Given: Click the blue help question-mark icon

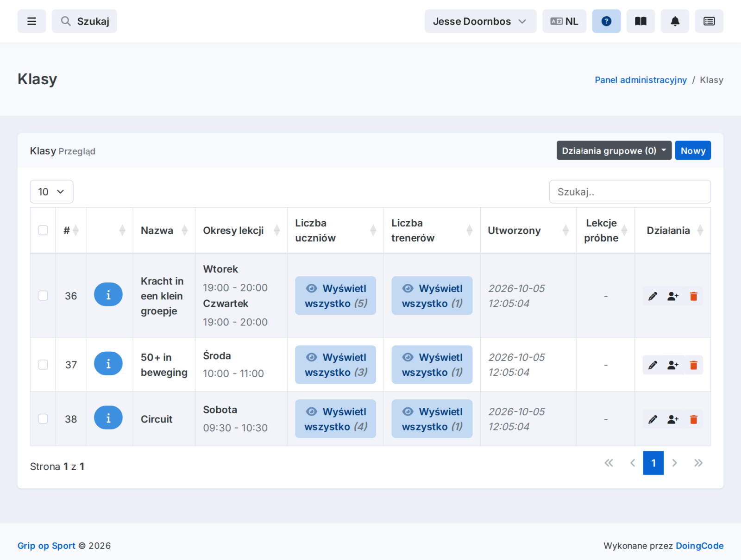Looking at the screenshot, I should click(606, 21).
